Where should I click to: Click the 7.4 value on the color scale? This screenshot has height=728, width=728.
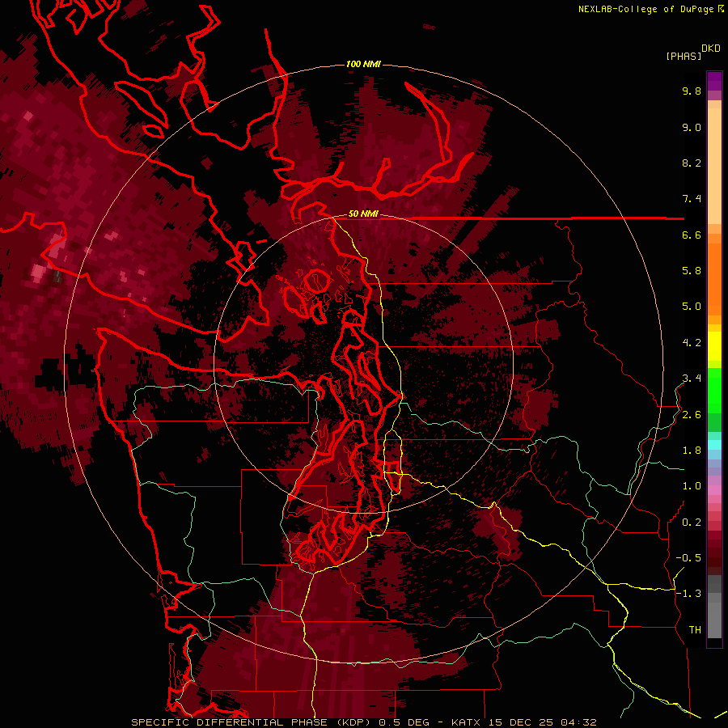[692, 199]
